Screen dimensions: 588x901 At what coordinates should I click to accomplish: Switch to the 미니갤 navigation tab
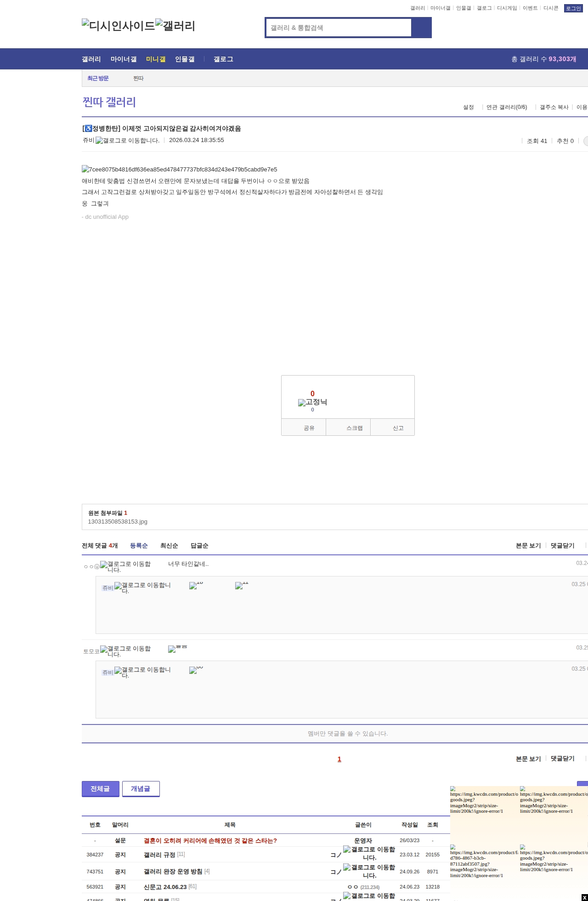coord(155,59)
